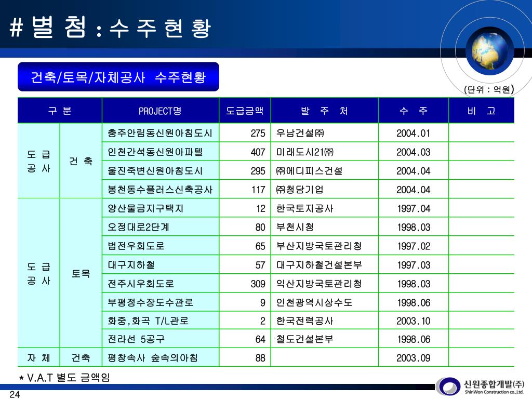Click the ShinWon Construction logo icon
The height and width of the screenshot is (399, 532).
pyautogui.click(x=448, y=387)
